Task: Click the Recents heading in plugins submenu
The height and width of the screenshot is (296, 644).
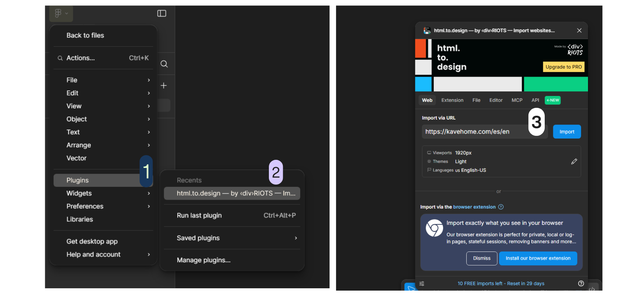Action: click(189, 180)
